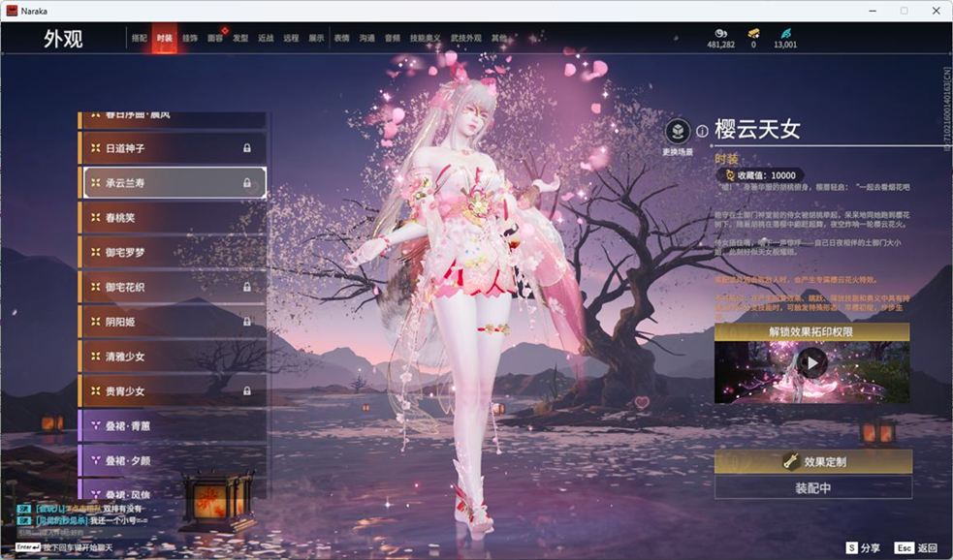Open the 展示 tab

[x=316, y=38]
